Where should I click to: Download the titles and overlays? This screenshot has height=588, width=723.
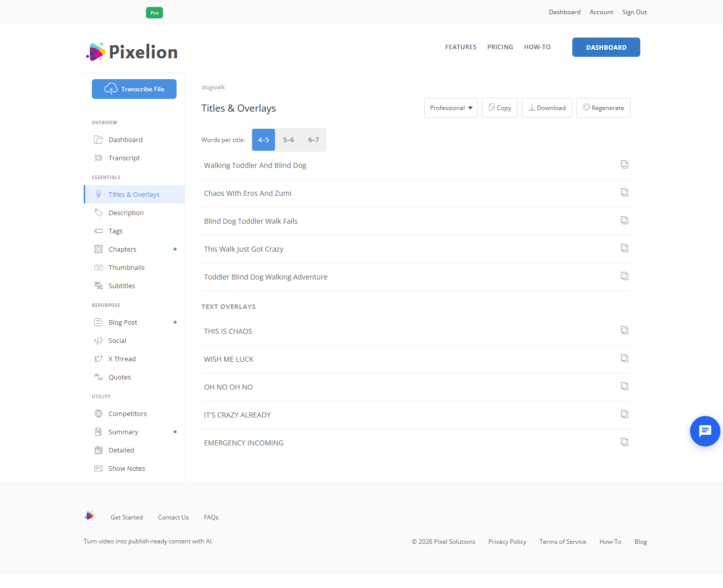547,108
